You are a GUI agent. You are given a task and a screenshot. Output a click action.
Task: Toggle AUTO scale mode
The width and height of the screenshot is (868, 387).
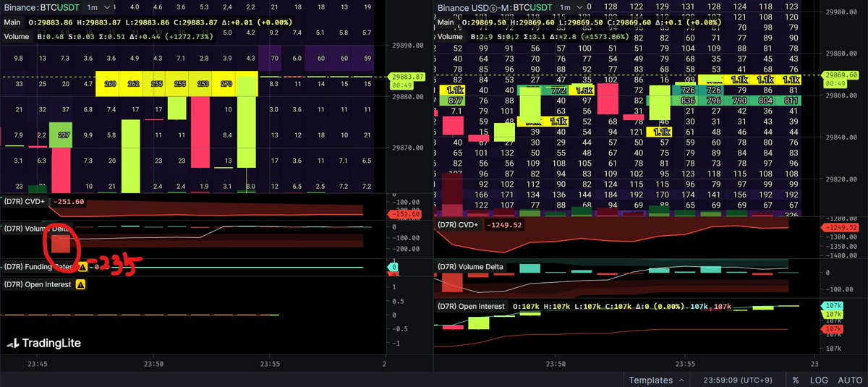[850, 380]
